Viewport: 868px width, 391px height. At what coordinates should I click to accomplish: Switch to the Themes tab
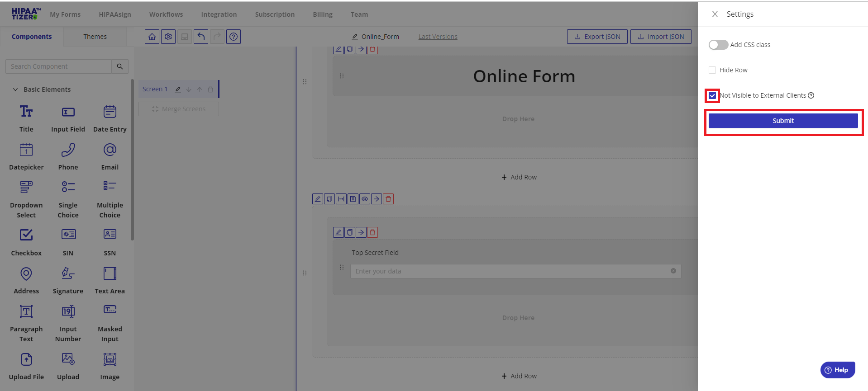pos(95,37)
